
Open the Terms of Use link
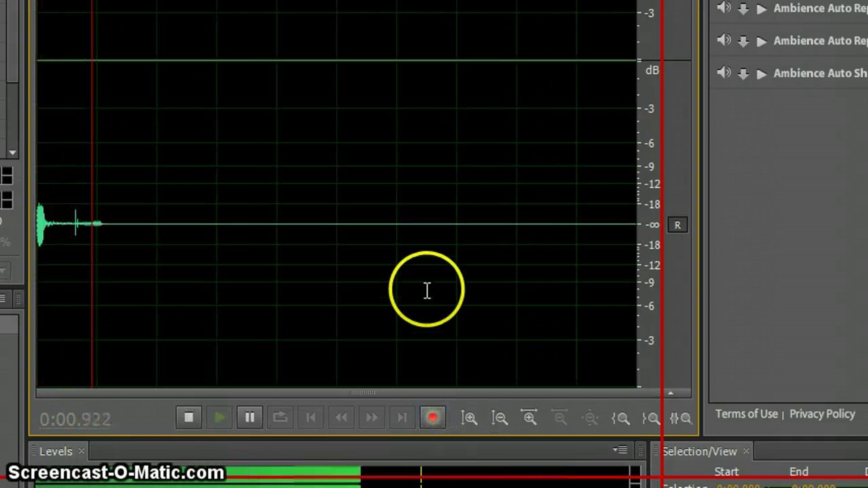pos(746,414)
